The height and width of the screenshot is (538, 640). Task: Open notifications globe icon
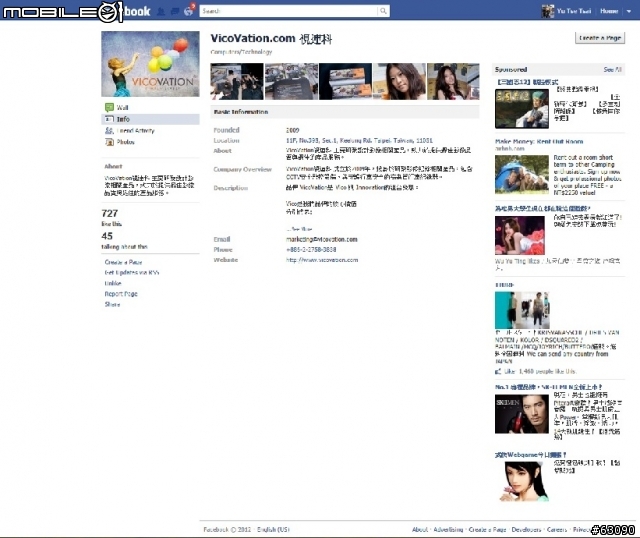coord(189,11)
